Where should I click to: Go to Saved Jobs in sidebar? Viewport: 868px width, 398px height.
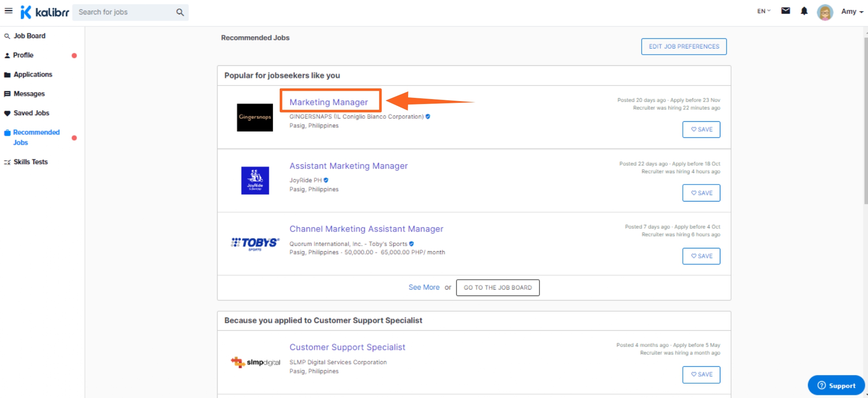point(31,113)
